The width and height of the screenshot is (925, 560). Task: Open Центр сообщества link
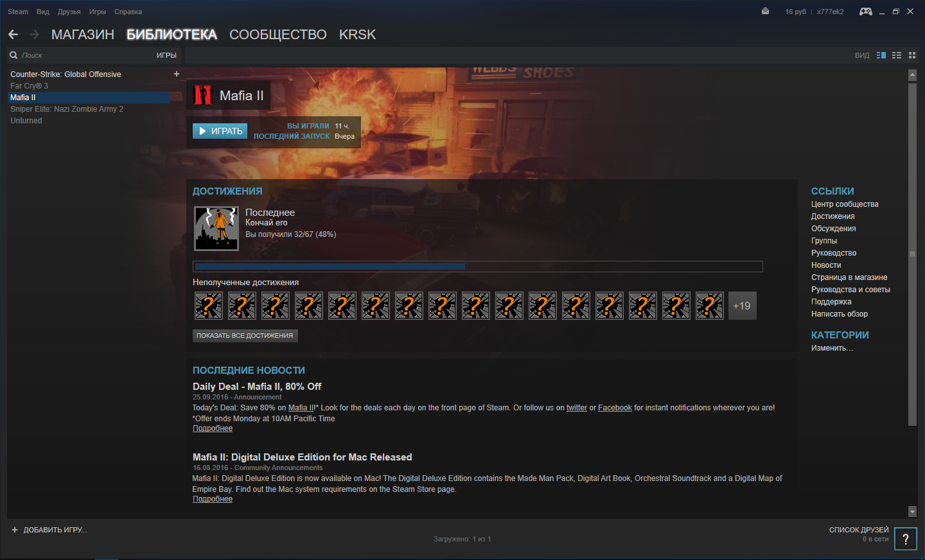pos(845,204)
